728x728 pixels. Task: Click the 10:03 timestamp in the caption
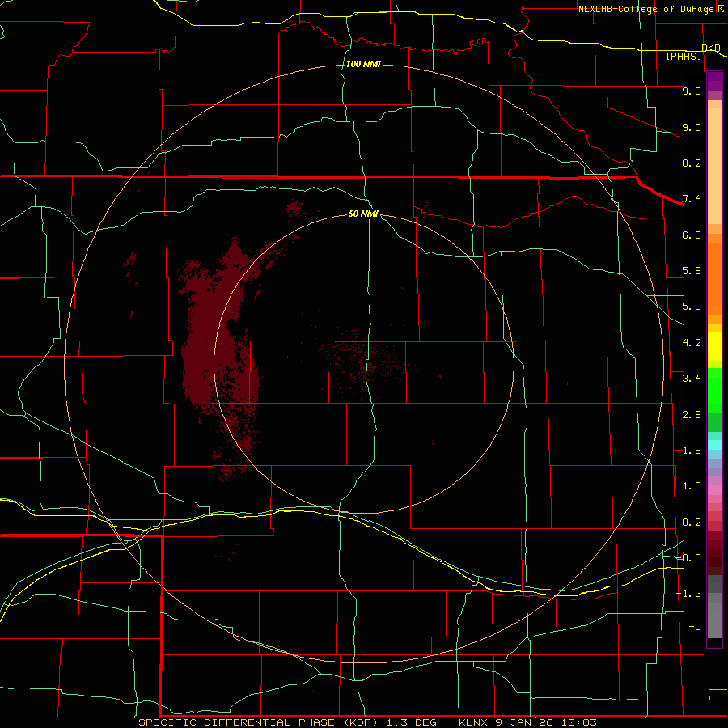click(x=578, y=722)
